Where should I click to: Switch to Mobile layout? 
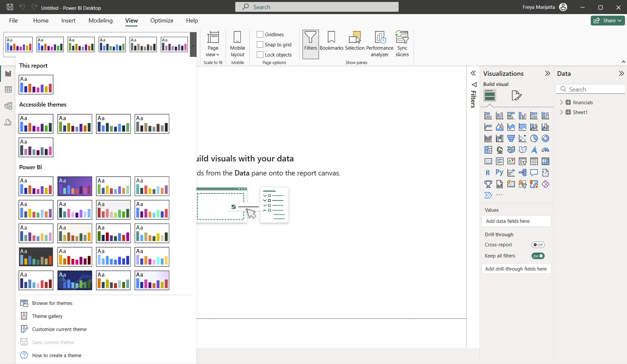pyautogui.click(x=237, y=44)
